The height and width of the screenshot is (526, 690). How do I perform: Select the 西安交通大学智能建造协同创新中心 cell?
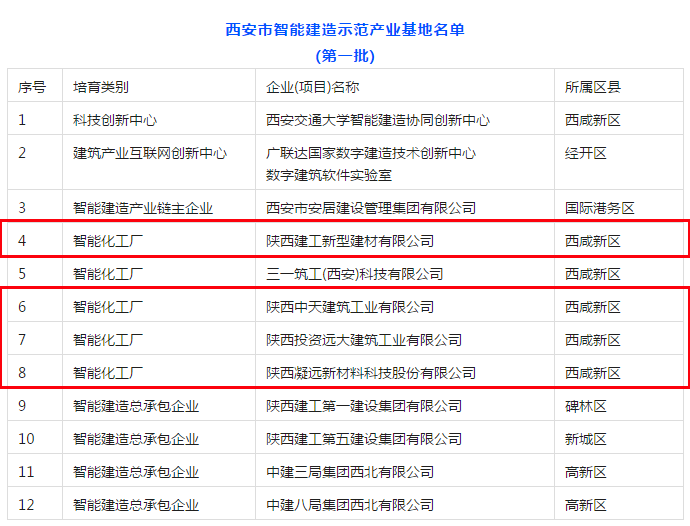378,120
